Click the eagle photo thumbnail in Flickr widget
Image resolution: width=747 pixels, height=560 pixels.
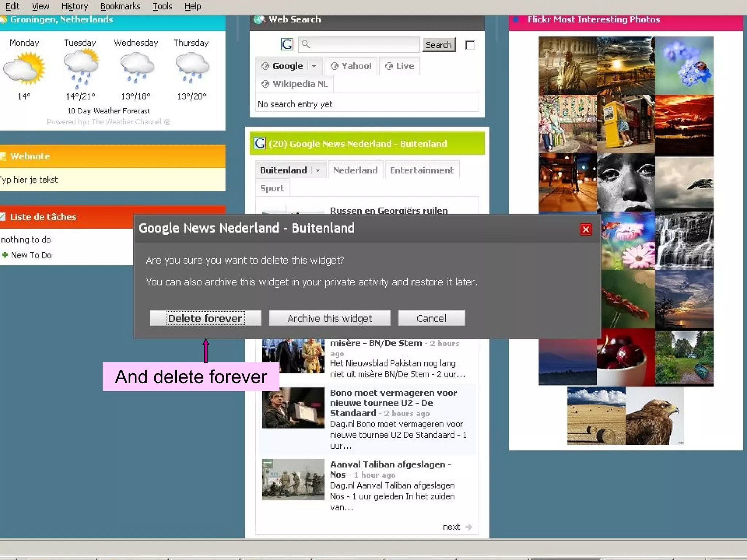[654, 416]
